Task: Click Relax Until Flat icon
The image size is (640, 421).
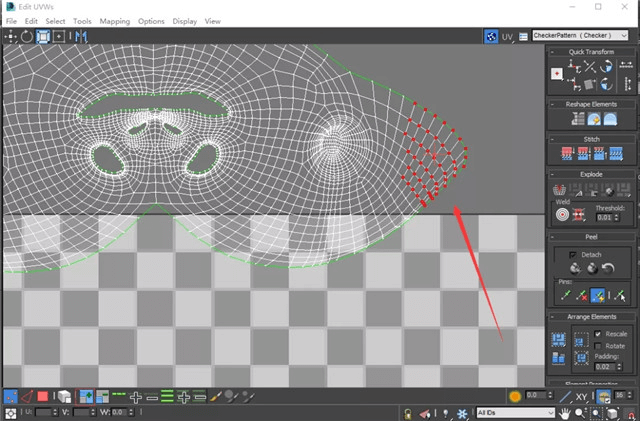Action: [x=594, y=119]
